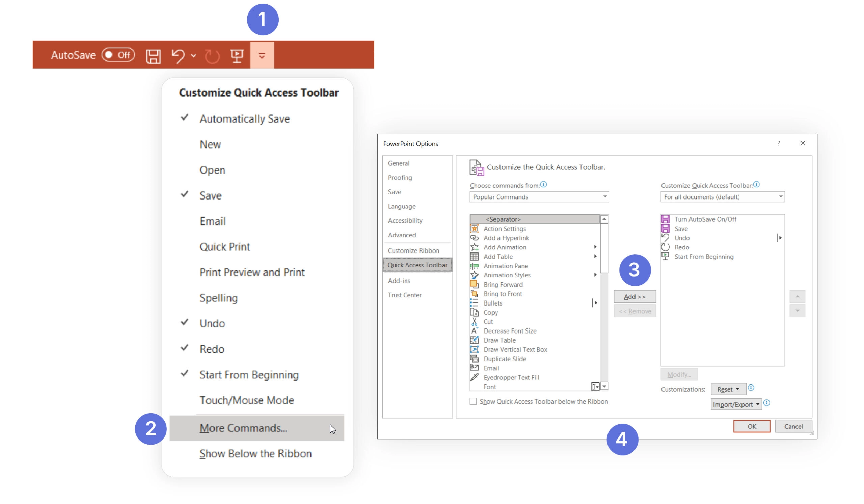Click Add button to add selected command
This screenshot has height=504, width=864.
(x=634, y=296)
